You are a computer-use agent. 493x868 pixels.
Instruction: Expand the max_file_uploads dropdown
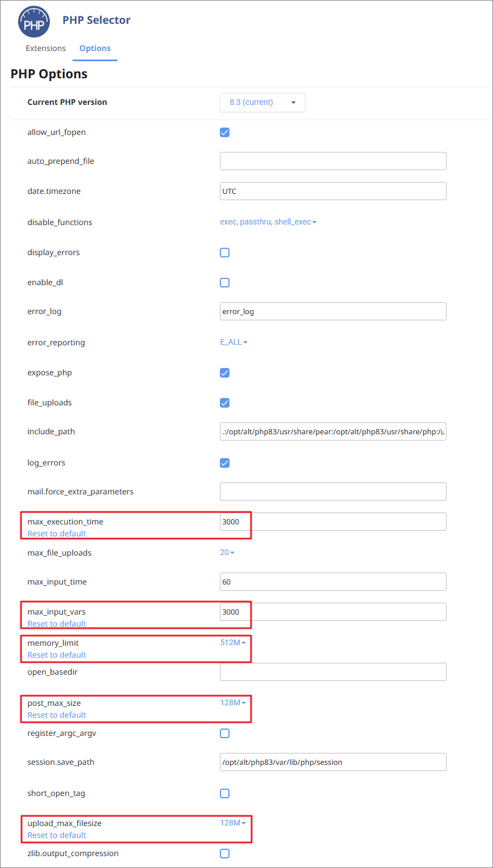(x=227, y=553)
